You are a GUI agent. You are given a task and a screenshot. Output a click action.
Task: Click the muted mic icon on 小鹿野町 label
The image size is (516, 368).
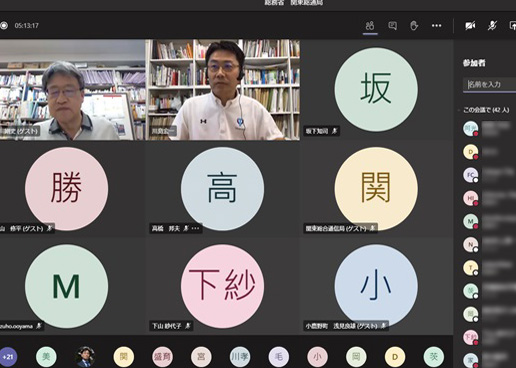click(x=384, y=325)
